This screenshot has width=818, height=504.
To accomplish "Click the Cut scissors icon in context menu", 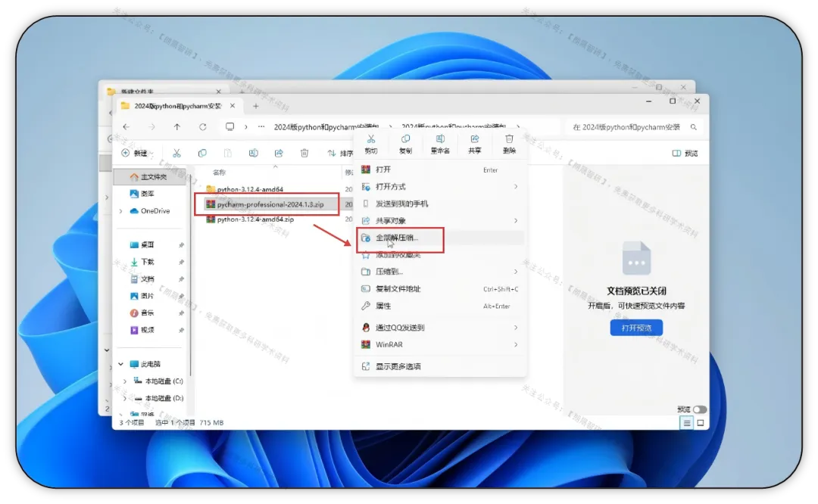I will point(371,139).
